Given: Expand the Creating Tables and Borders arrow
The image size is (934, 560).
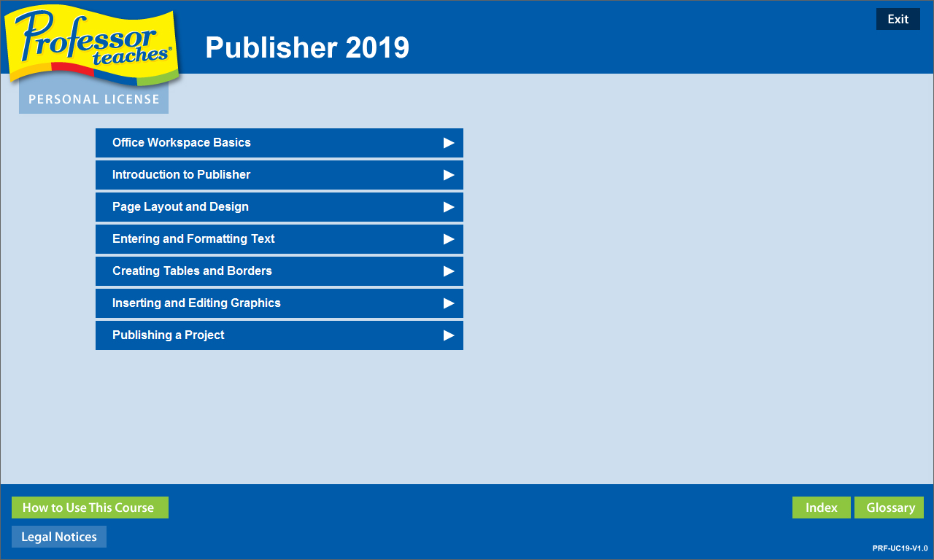Looking at the screenshot, I should (x=449, y=271).
